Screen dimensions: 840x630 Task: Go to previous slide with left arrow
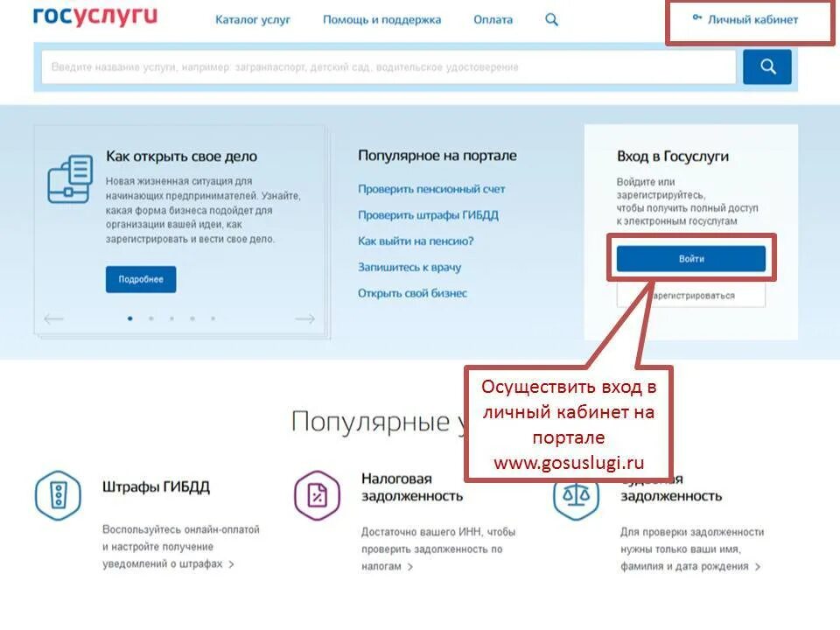pyautogui.click(x=53, y=318)
